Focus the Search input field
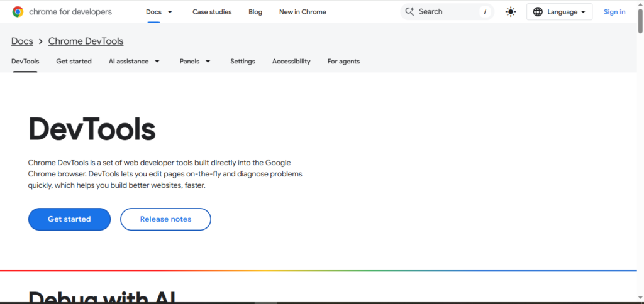 tap(447, 12)
